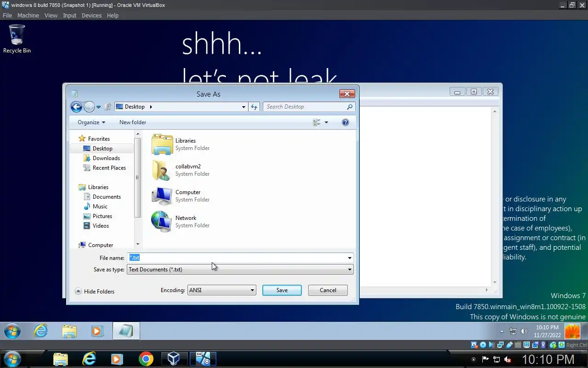This screenshot has height=368, width=588.
Task: Click the refresh button beside address bar
Action: point(254,107)
